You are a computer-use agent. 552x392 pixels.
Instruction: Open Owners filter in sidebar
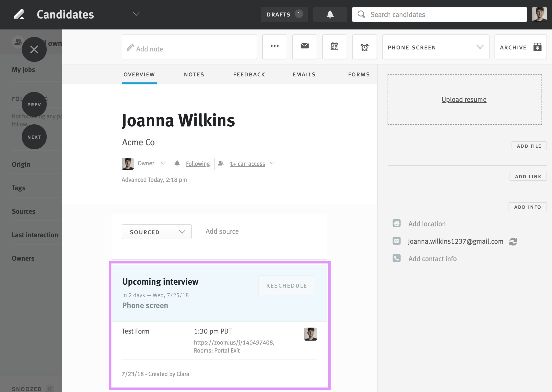(x=23, y=258)
